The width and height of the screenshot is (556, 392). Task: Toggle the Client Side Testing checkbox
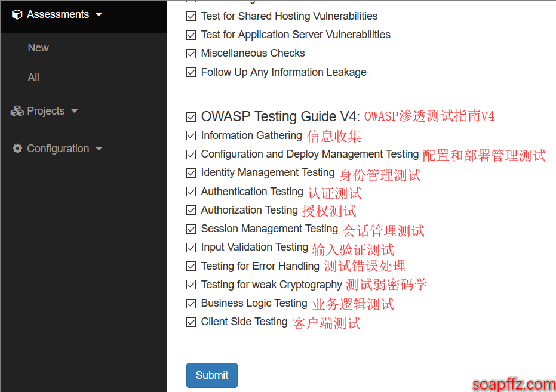(191, 322)
